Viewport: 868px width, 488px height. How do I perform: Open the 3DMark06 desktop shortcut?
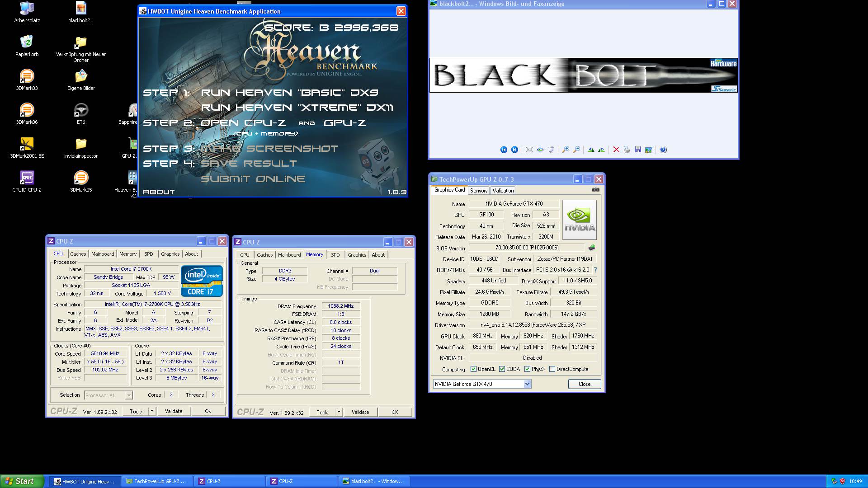tap(27, 114)
